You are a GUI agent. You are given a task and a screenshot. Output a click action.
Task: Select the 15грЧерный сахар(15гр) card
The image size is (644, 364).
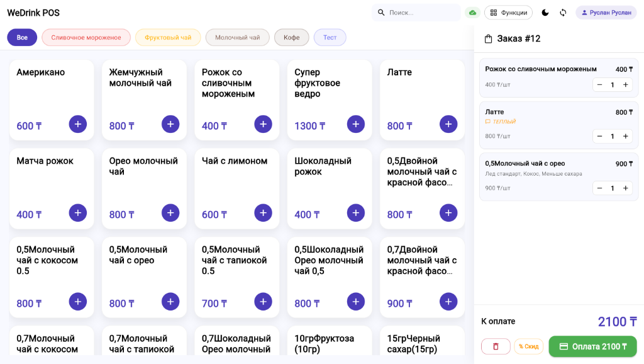click(x=422, y=341)
